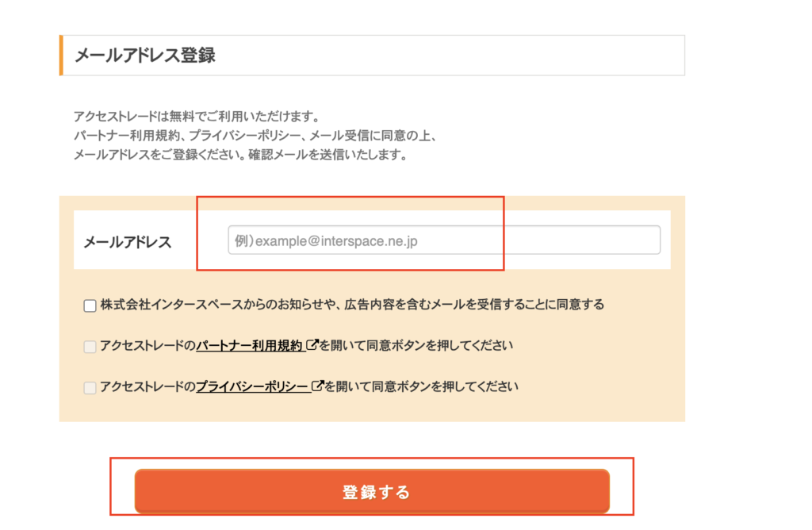Open external-link icon beside プライバシーポリシー

click(317, 386)
